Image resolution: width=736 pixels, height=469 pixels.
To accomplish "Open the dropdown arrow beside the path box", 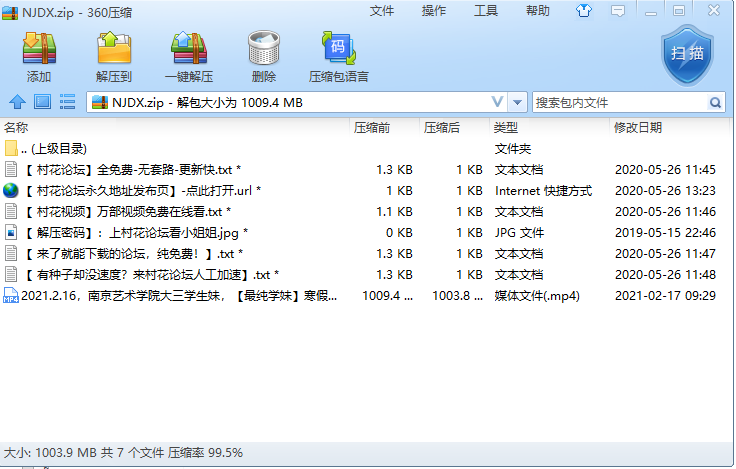I will (517, 102).
